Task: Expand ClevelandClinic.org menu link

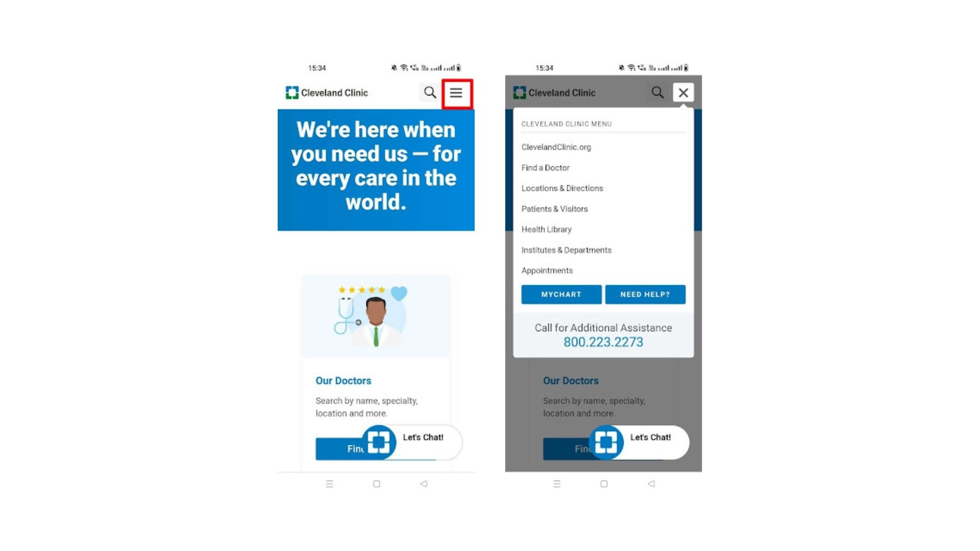Action: coord(555,146)
